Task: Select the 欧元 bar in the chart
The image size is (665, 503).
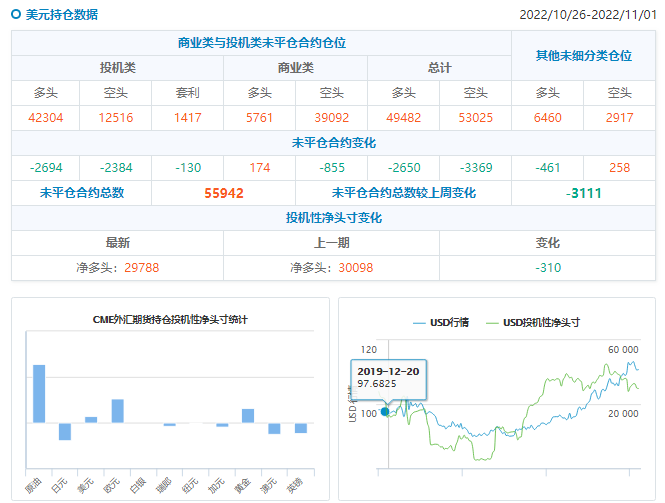Action: pyautogui.click(x=117, y=410)
